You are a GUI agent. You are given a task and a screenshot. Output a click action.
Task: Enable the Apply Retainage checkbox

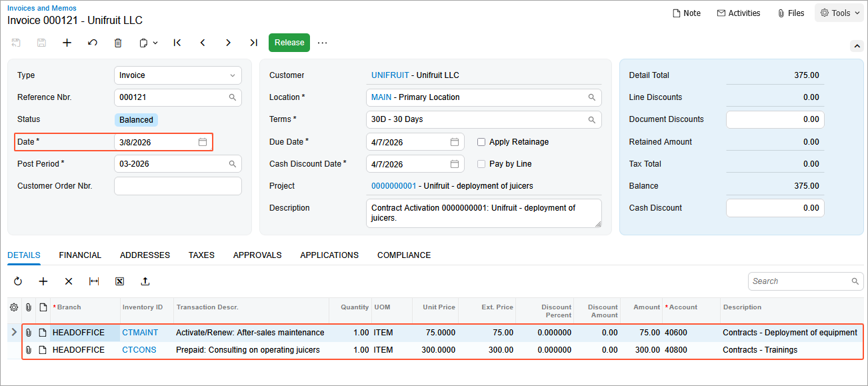coord(481,141)
